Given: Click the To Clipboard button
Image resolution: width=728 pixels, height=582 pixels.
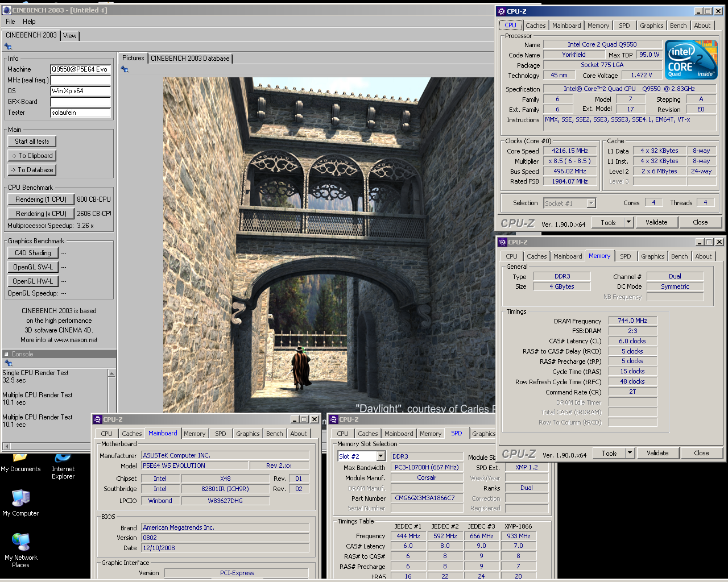Looking at the screenshot, I should pos(32,156).
